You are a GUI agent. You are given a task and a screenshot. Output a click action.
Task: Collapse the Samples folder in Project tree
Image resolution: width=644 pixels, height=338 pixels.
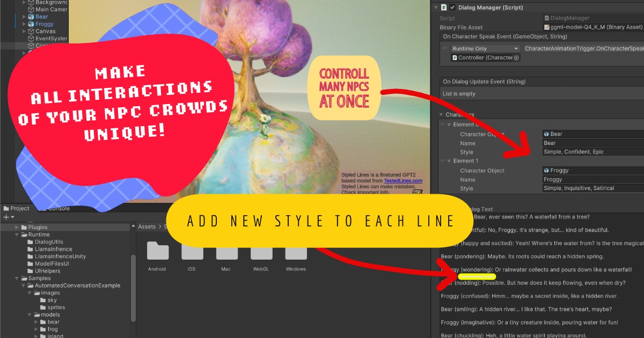click(x=17, y=278)
